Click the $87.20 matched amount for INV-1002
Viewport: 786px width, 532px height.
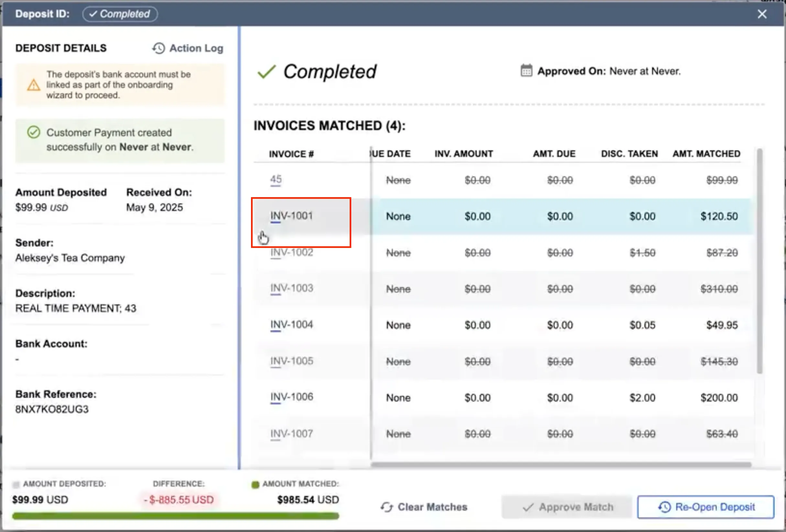(x=722, y=253)
